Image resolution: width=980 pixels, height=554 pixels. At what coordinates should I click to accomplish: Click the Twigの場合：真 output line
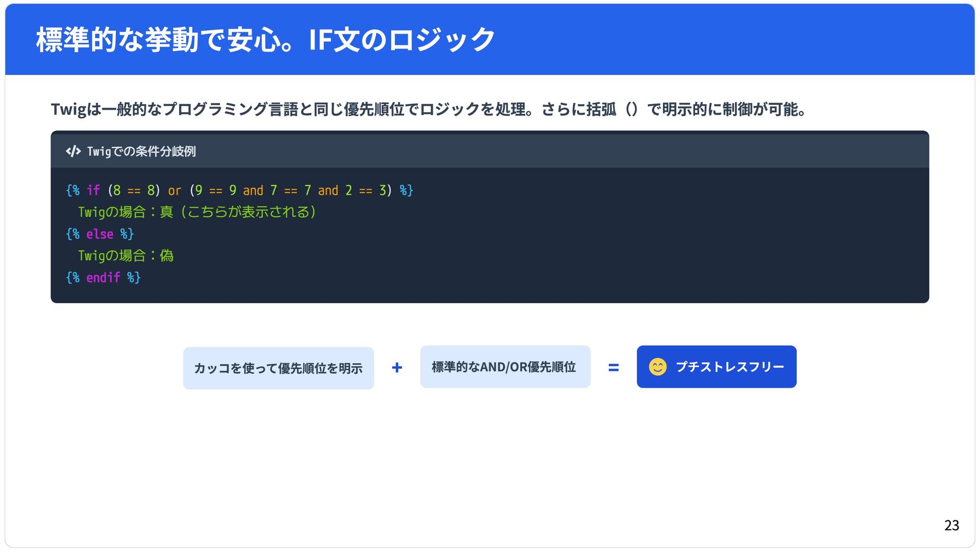(197, 212)
